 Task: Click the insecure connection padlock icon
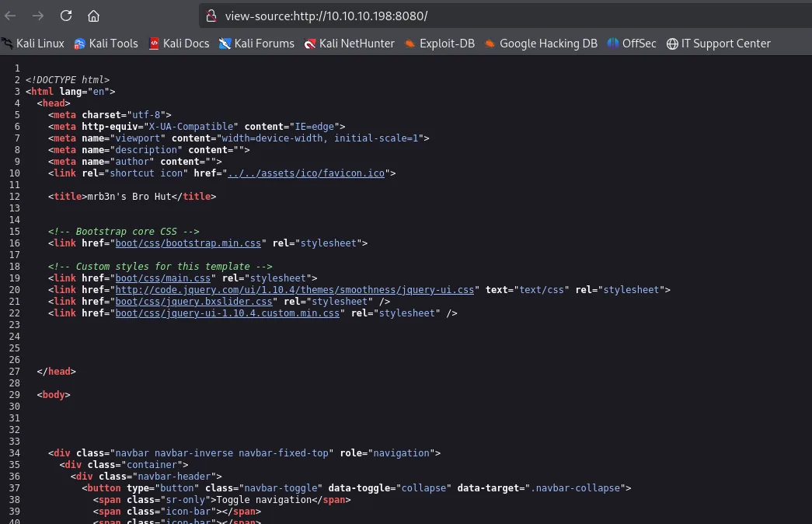211,16
